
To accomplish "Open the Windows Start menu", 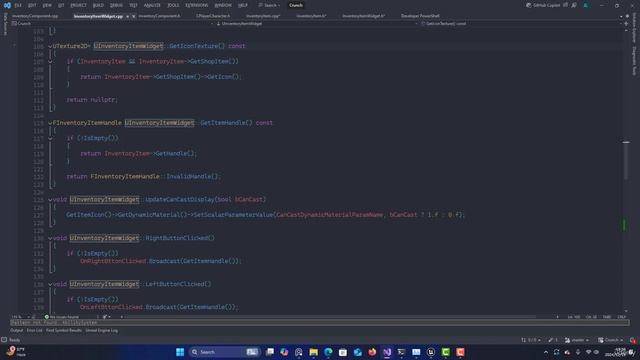I will click(180, 352).
